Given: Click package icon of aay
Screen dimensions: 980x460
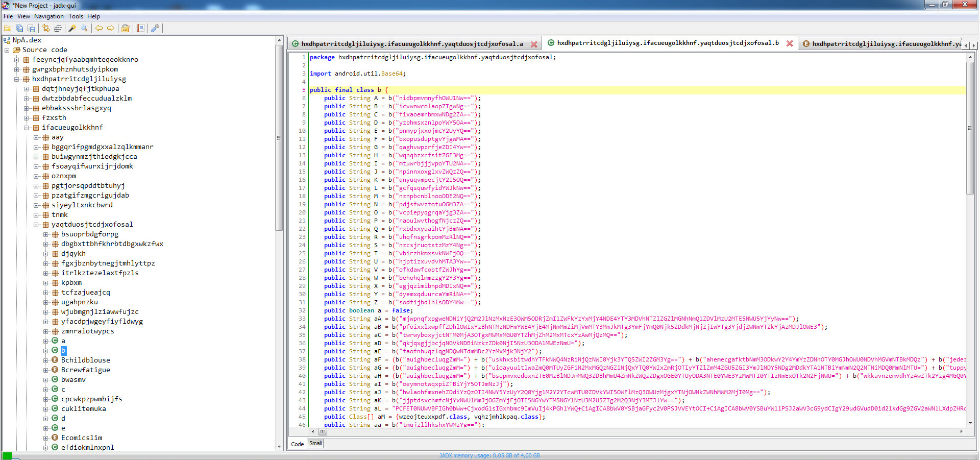Looking at the screenshot, I should point(45,137).
